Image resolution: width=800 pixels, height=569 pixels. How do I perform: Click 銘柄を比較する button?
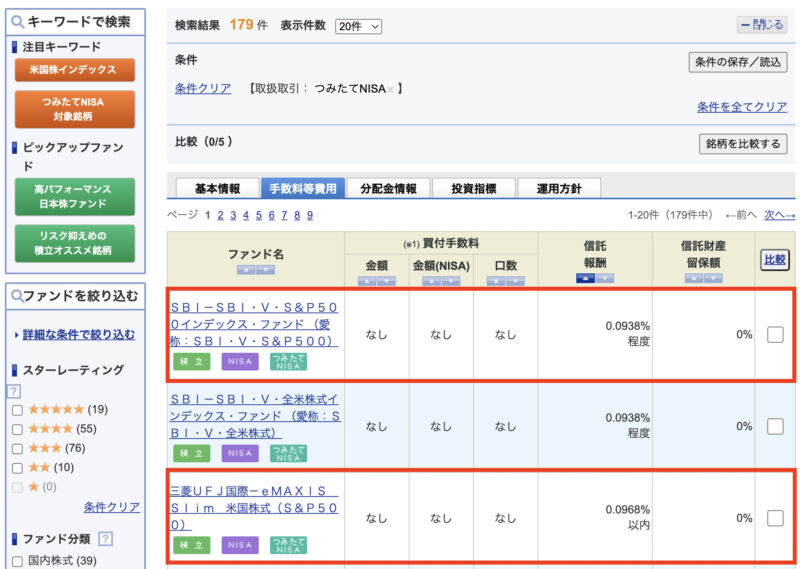743,144
